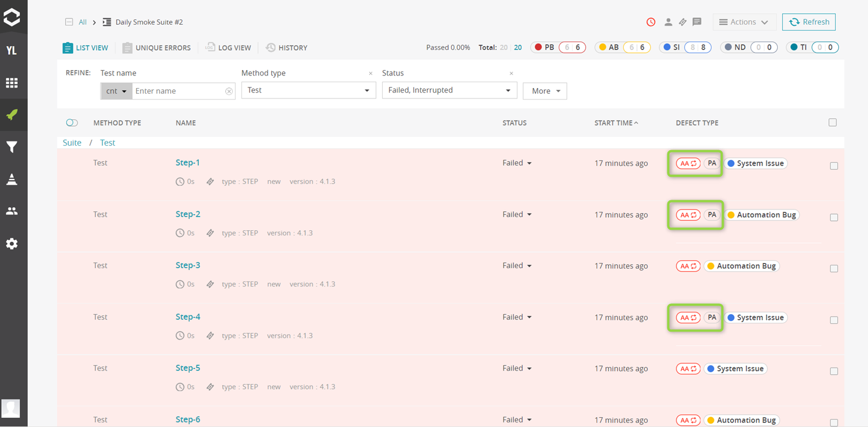Sort by the Start Time column header
The image size is (868, 427).
[616, 123]
